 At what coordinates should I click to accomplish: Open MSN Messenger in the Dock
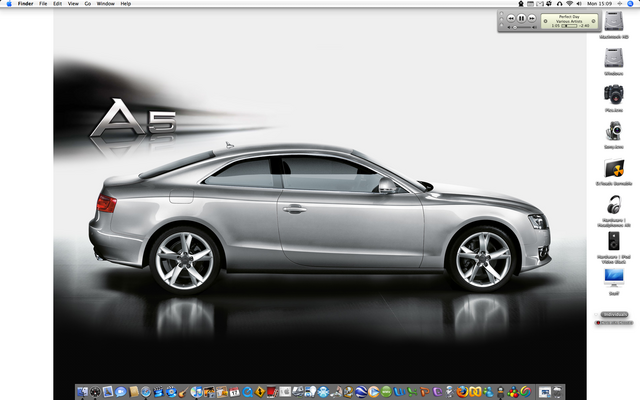(x=488, y=392)
